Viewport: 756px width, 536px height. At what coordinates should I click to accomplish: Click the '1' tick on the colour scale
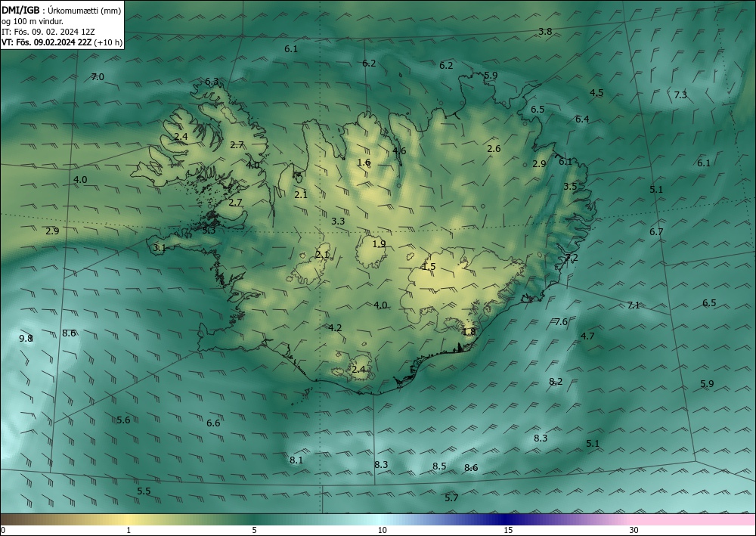pos(128,530)
